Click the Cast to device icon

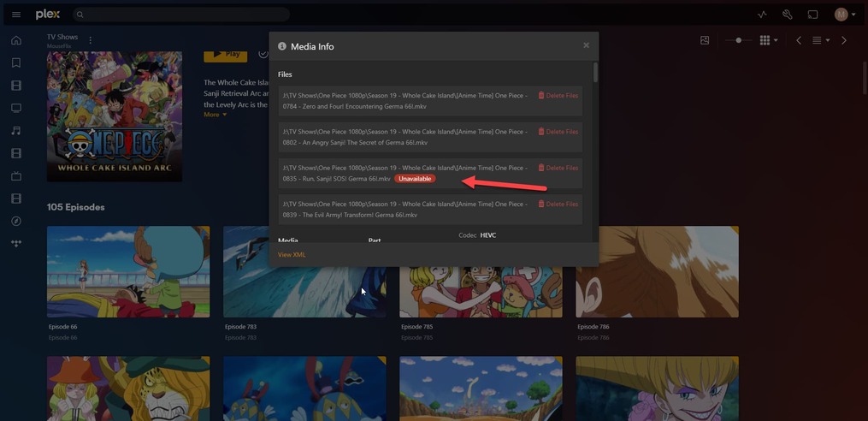pos(812,15)
